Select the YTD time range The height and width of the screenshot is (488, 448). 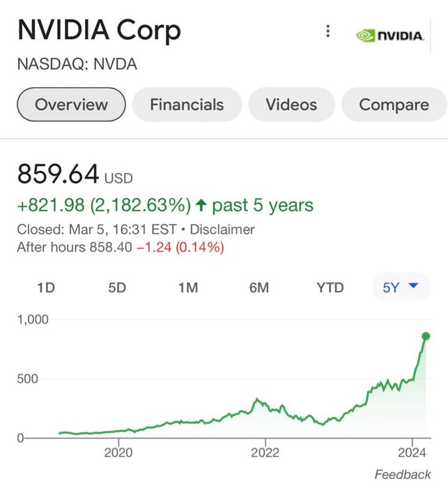pyautogui.click(x=330, y=287)
